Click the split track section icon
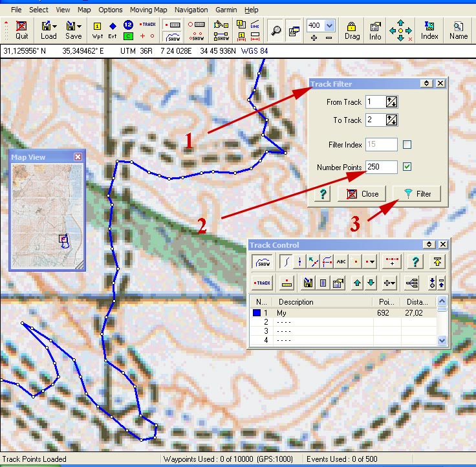The height and width of the screenshot is (467, 476). click(x=299, y=262)
